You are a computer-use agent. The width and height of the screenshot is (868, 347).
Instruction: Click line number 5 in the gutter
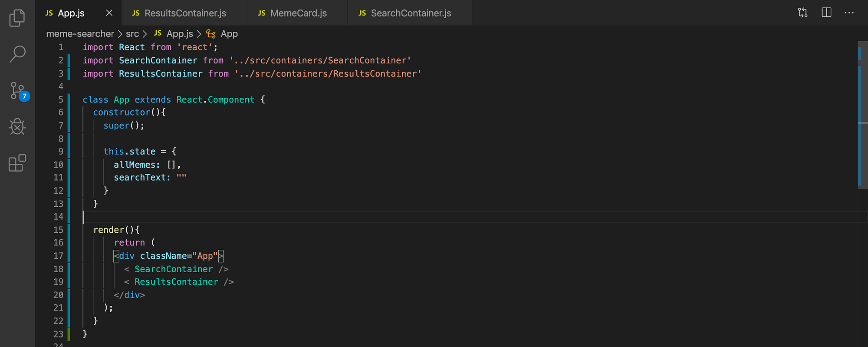[x=61, y=99]
